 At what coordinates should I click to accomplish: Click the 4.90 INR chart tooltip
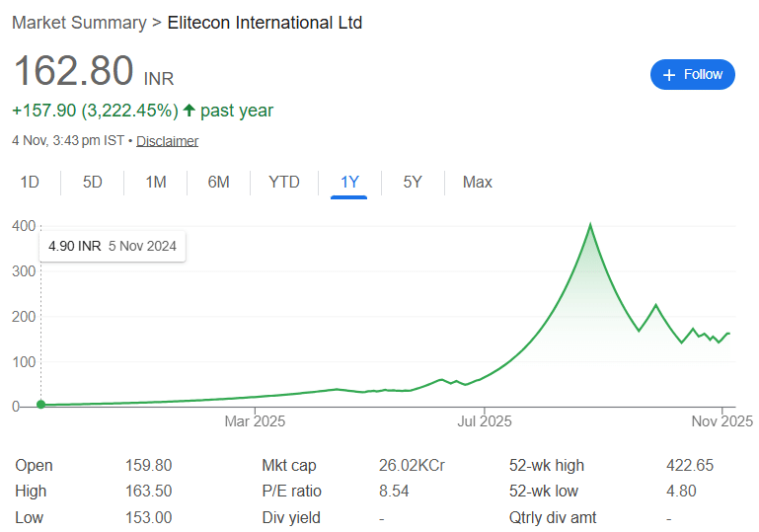coord(113,246)
